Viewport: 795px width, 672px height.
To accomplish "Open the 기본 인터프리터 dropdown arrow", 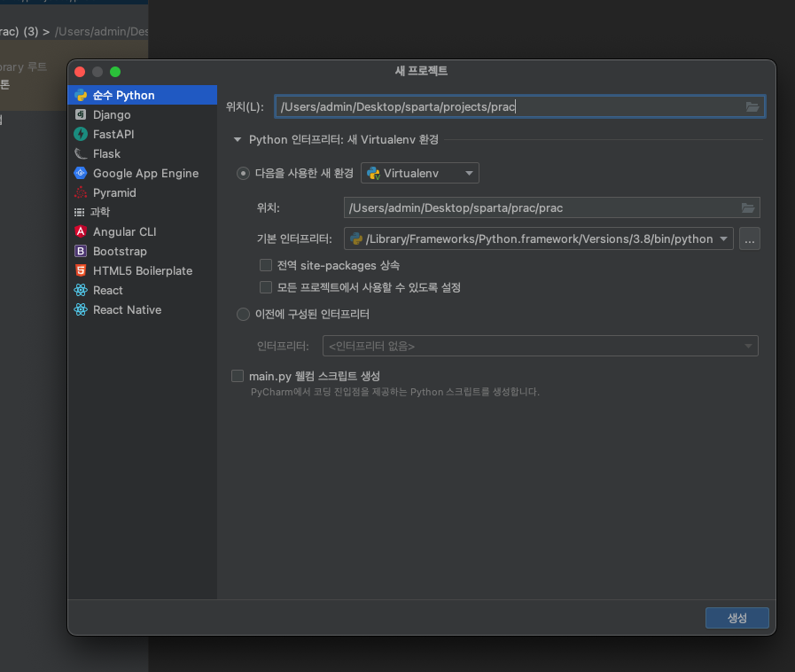I will pyautogui.click(x=723, y=238).
